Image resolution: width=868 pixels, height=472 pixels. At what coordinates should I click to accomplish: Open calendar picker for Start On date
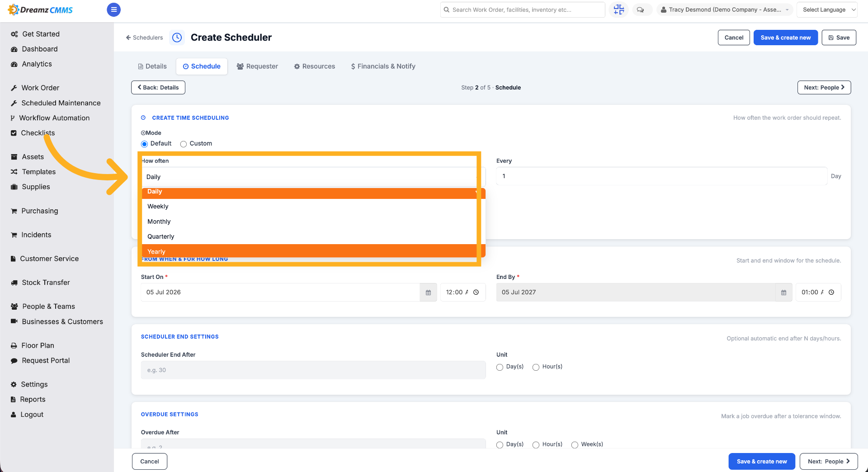pyautogui.click(x=428, y=293)
